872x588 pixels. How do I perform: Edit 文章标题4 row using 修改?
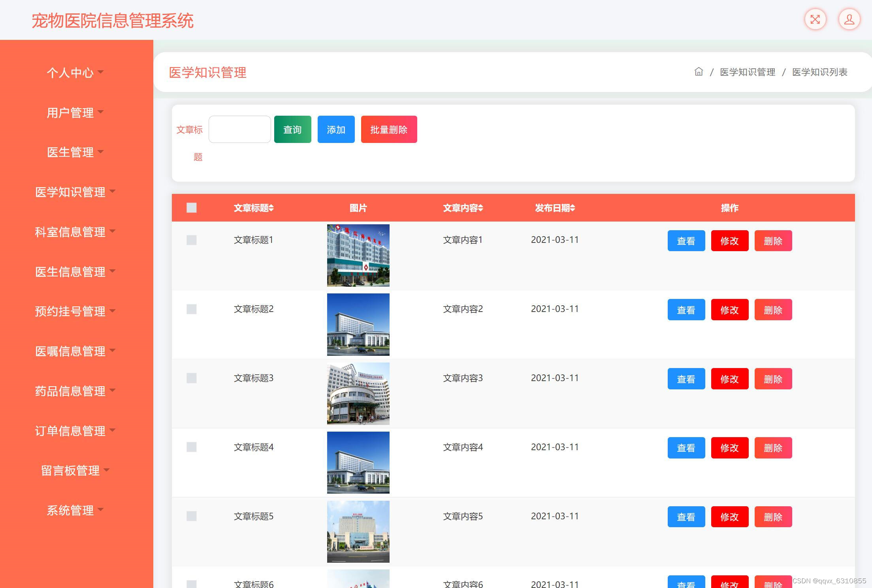[730, 448]
